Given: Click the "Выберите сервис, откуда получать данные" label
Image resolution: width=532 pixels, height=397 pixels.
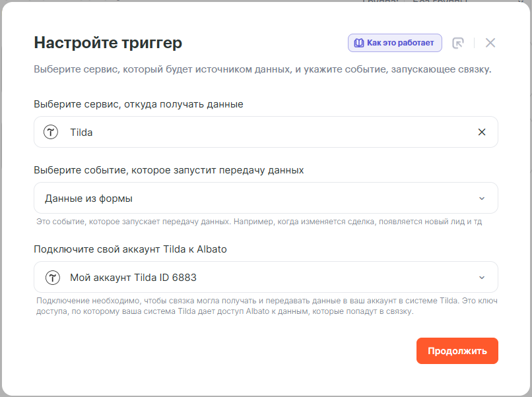Looking at the screenshot, I should 139,104.
